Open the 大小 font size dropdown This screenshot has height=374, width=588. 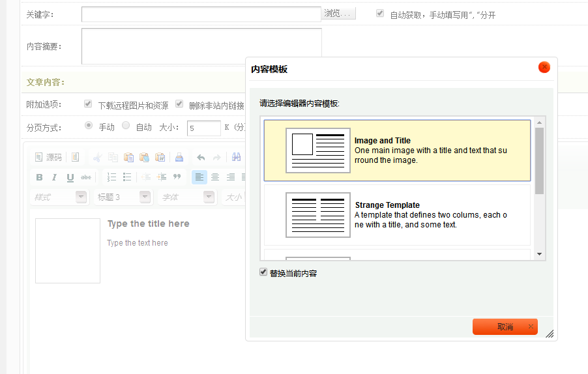point(233,197)
